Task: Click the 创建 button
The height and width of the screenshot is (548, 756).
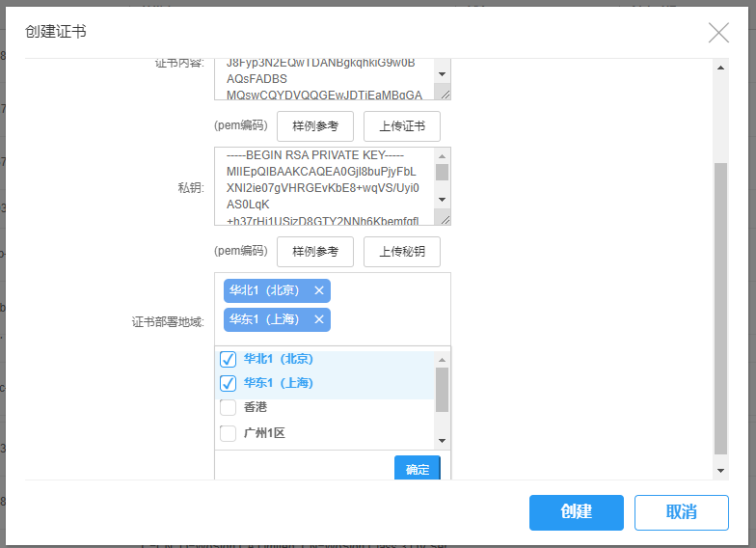Action: [577, 512]
